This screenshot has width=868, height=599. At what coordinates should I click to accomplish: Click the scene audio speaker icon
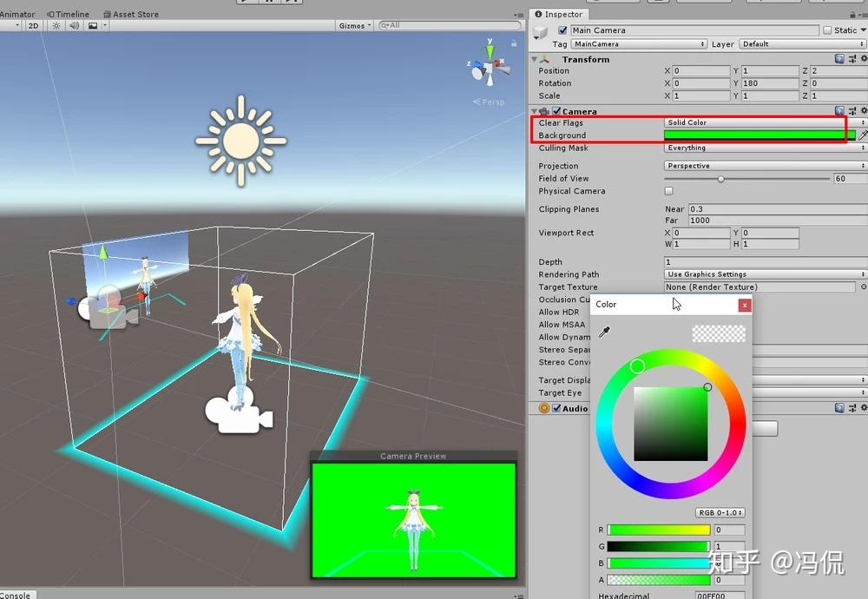point(73,25)
